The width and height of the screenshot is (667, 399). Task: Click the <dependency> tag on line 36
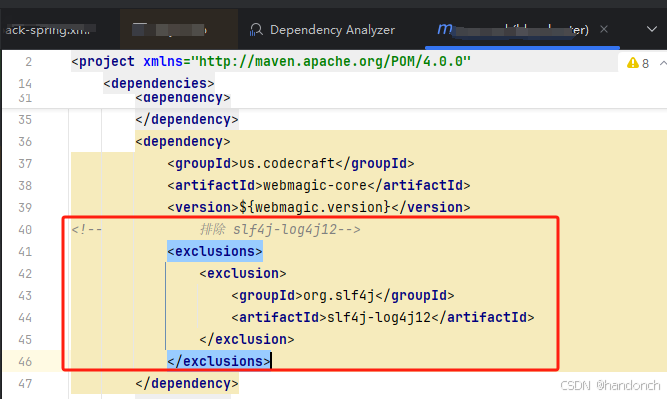183,141
